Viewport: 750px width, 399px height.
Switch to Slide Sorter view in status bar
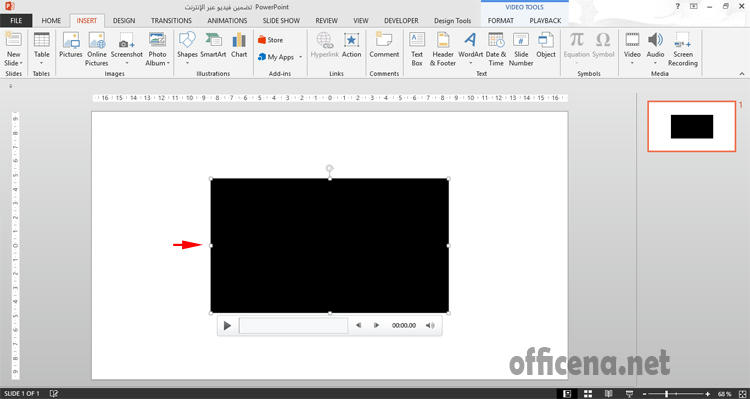[588, 394]
